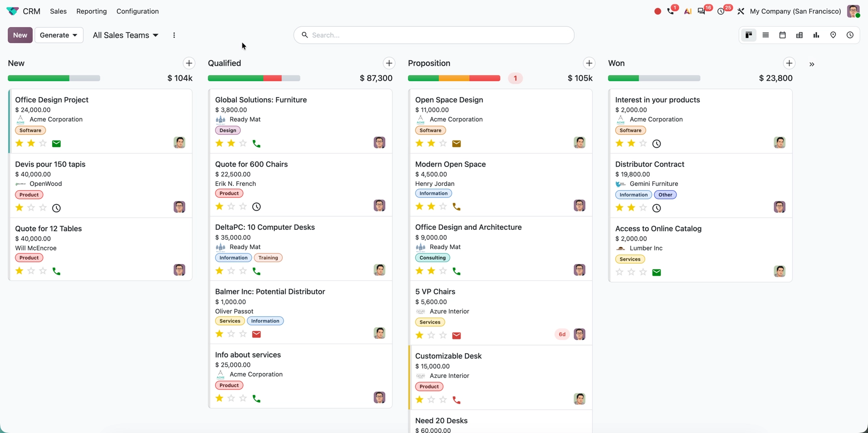
Task: Open the phone calls icon in top bar
Action: point(671,11)
